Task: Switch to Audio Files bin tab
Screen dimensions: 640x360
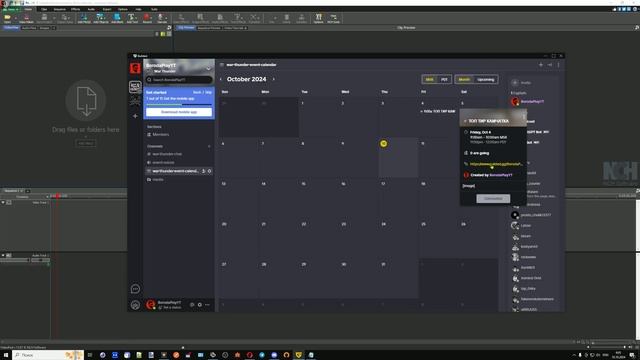Action: point(29,28)
